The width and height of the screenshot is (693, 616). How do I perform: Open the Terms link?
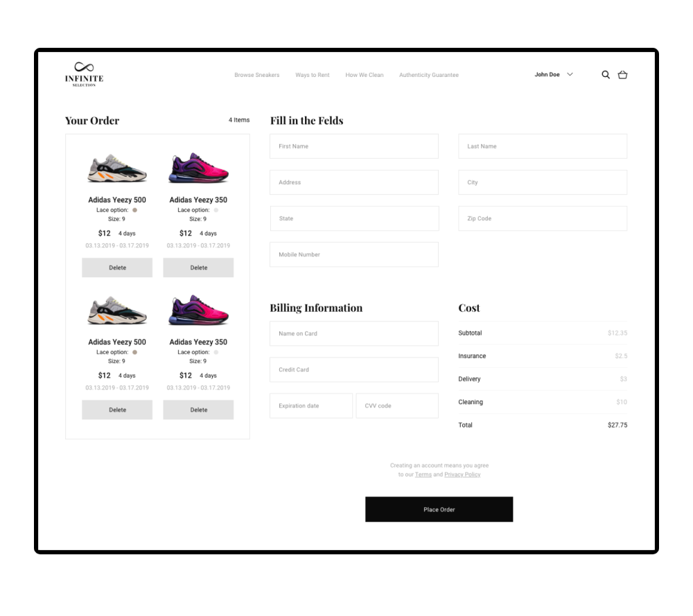423,475
